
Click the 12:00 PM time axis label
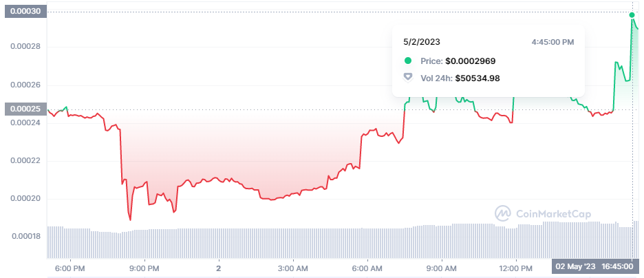(x=516, y=269)
